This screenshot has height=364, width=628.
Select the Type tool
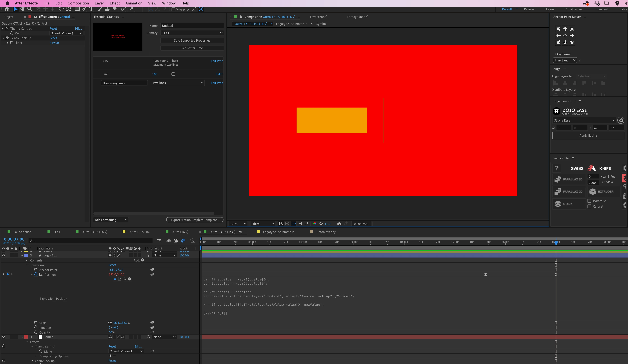point(91,9)
